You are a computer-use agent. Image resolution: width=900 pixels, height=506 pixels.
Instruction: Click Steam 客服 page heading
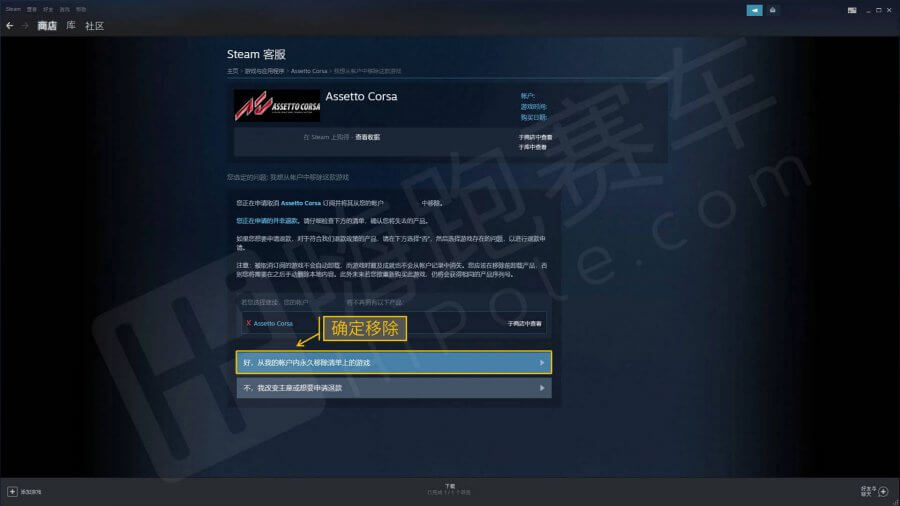pos(256,55)
